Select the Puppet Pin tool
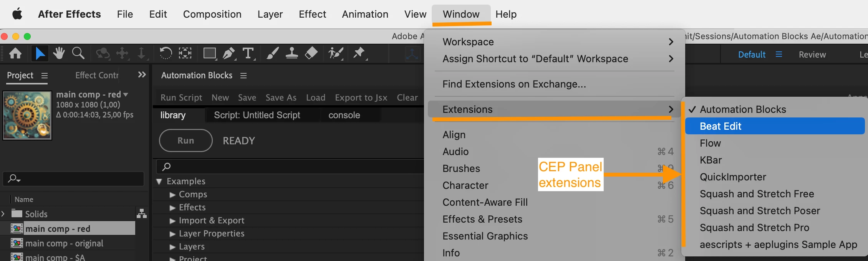Screen dimensions: 868x261 point(359,53)
